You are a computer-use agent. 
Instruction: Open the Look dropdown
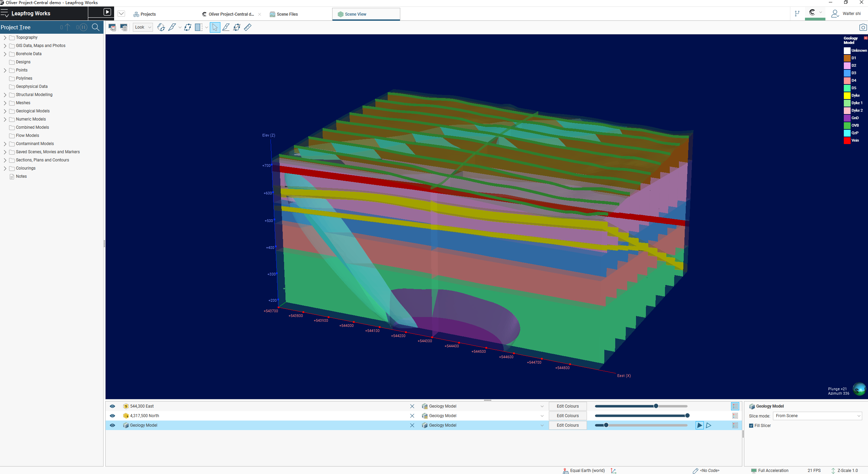[143, 27]
